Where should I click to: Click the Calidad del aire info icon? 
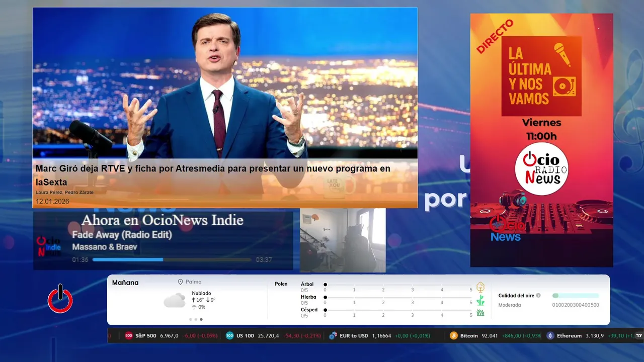point(538,296)
